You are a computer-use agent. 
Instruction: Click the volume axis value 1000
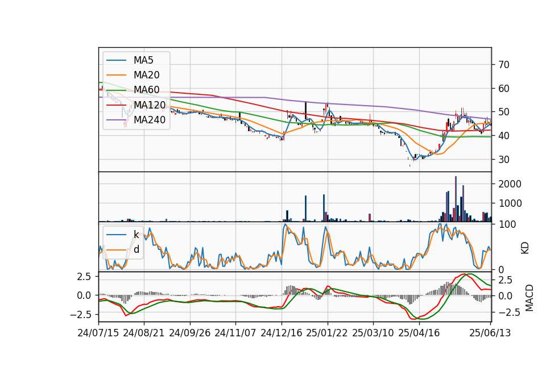(510, 203)
